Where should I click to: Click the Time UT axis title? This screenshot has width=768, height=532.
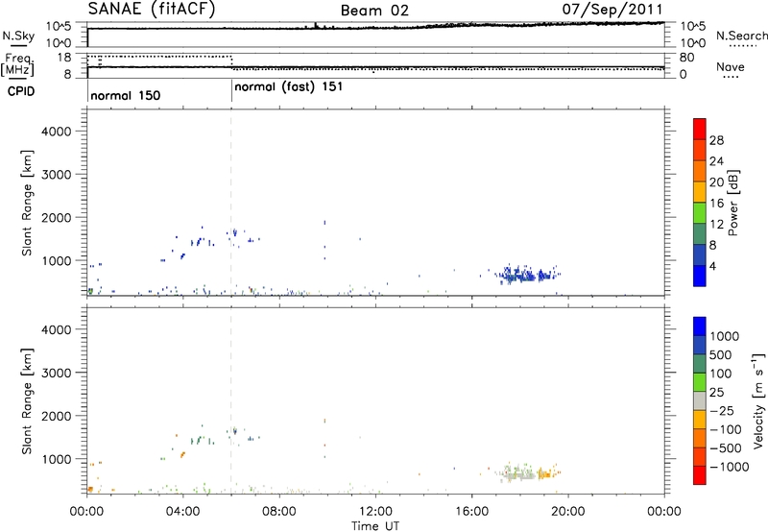click(x=375, y=526)
